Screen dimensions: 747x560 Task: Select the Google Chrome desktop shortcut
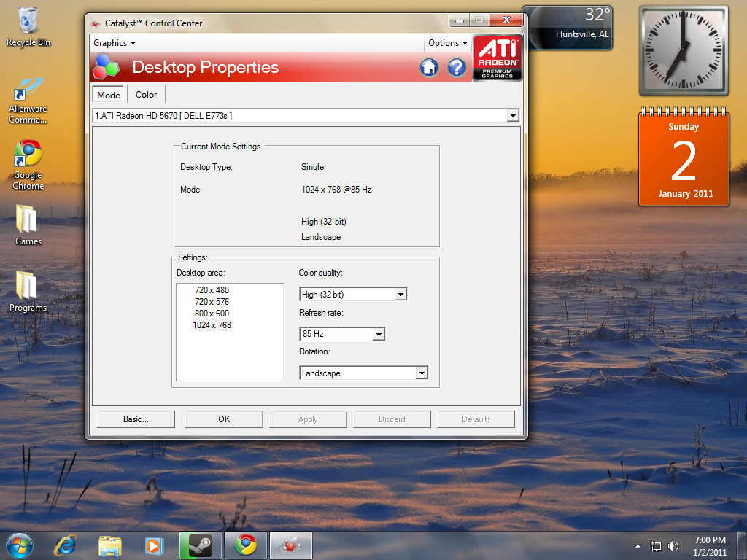tap(28, 166)
